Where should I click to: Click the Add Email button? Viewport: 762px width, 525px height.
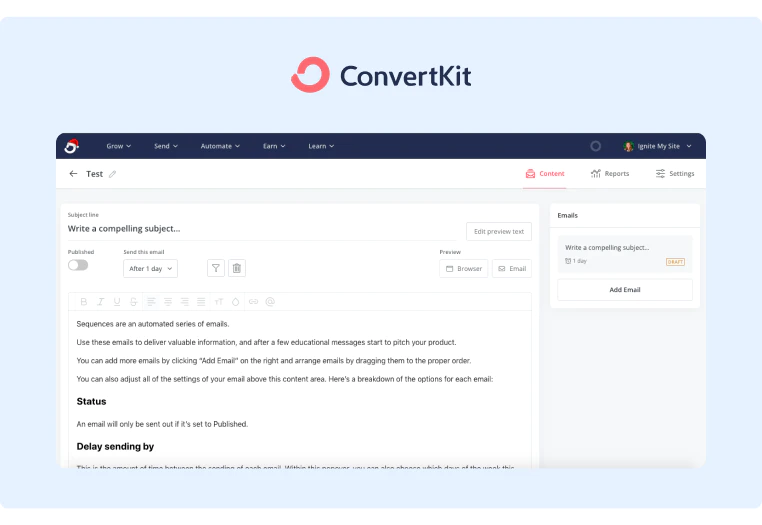click(x=625, y=290)
